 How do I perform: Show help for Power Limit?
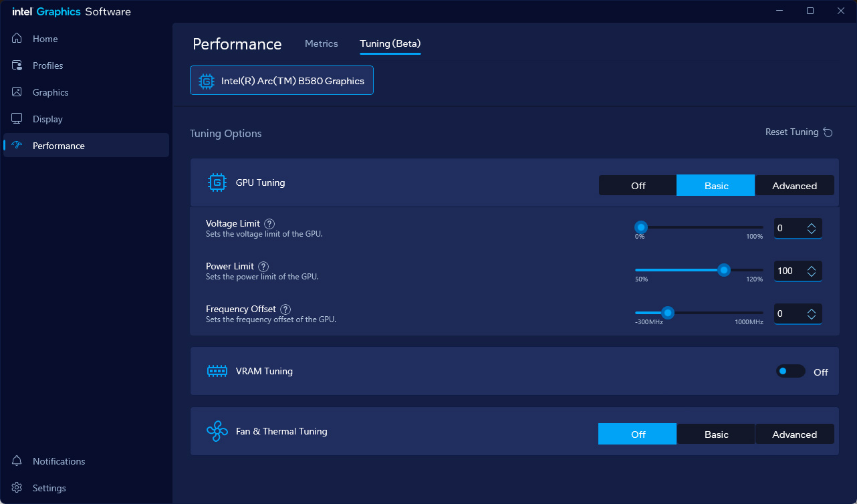click(263, 267)
